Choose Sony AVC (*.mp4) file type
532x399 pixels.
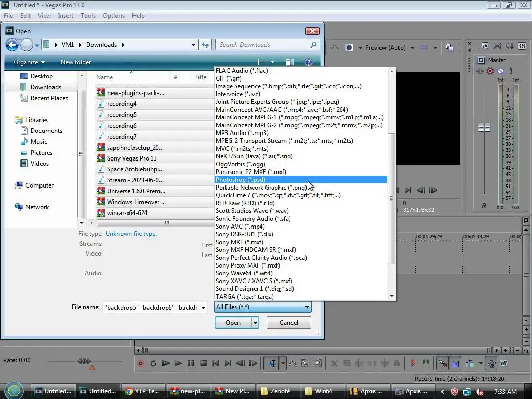coord(301,227)
